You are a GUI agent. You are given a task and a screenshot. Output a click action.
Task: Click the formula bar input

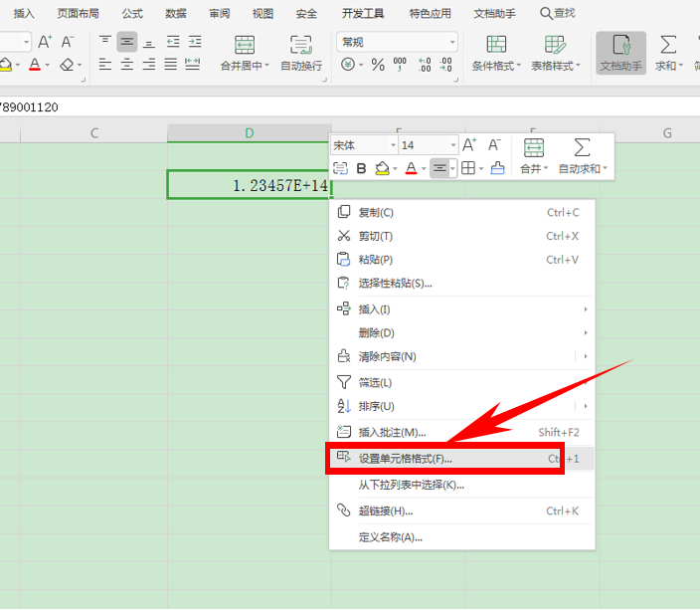(350, 107)
